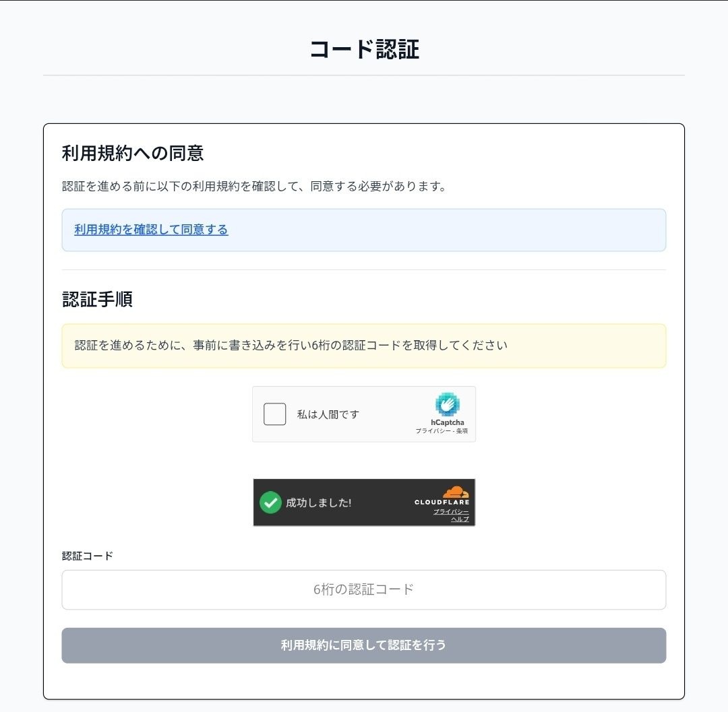Open the Cloudflare ヘルプ link
Image resolution: width=728 pixels, height=712 pixels.
coord(460,519)
